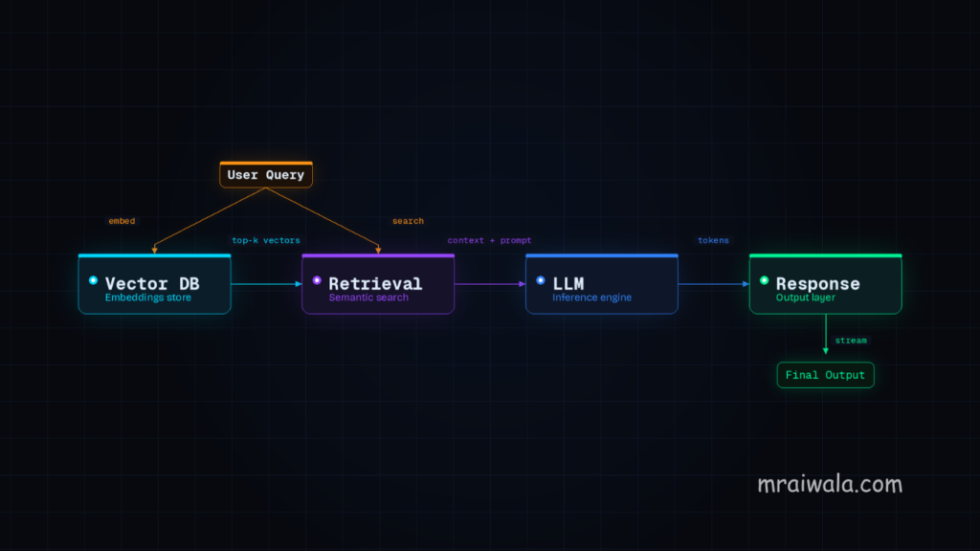Click the purple status dot on Retrieval
The image size is (980, 551).
click(317, 278)
